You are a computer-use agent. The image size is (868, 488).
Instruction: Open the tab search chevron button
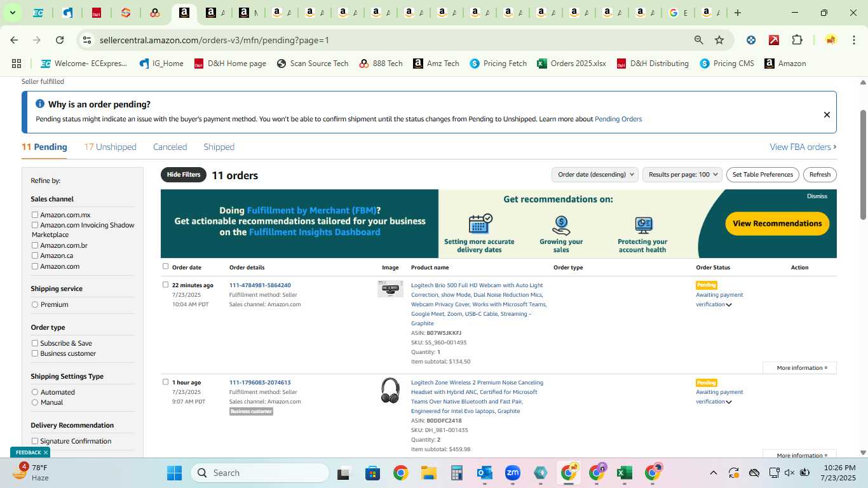pos(12,13)
